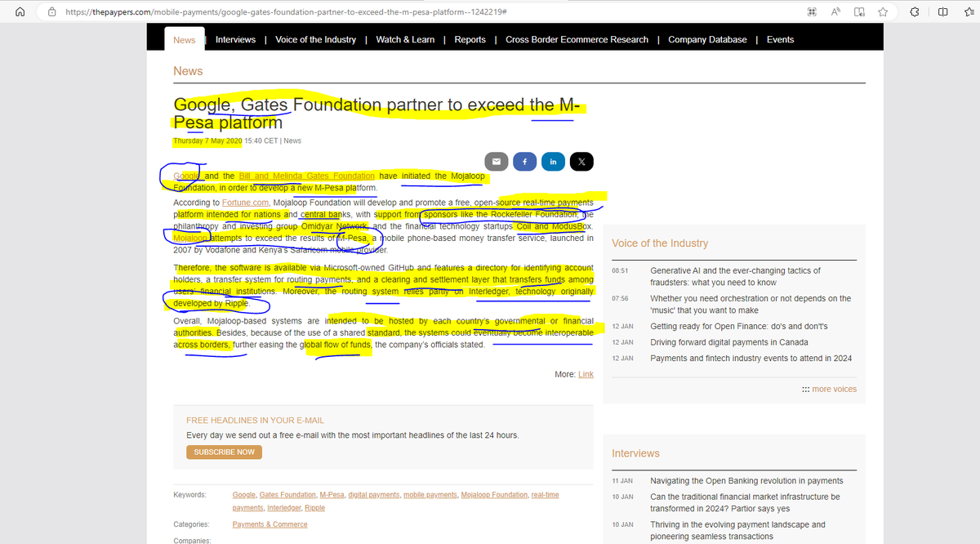
Task: Follow the Mojaloop link in article body
Action: [191, 238]
